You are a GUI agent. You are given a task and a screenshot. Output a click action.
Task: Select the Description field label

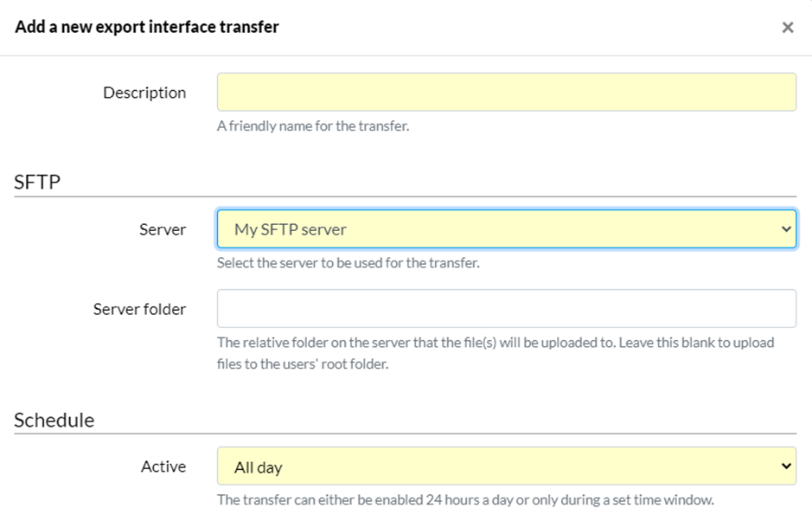coord(144,93)
